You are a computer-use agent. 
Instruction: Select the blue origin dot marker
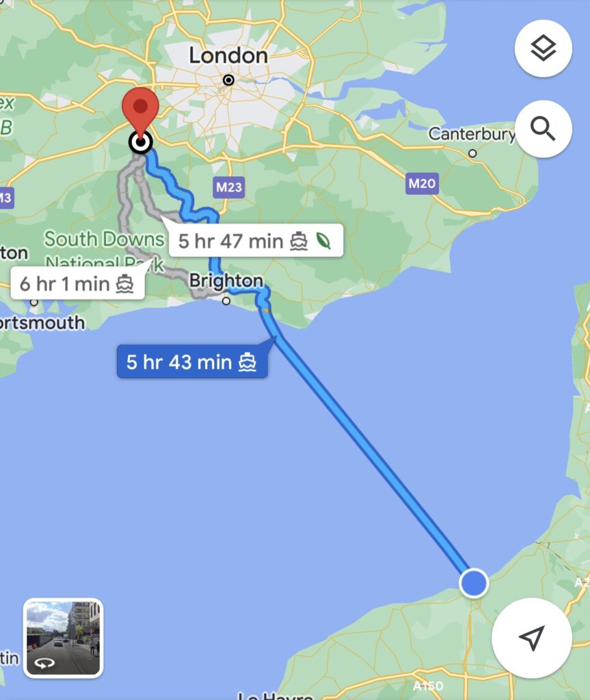(473, 583)
